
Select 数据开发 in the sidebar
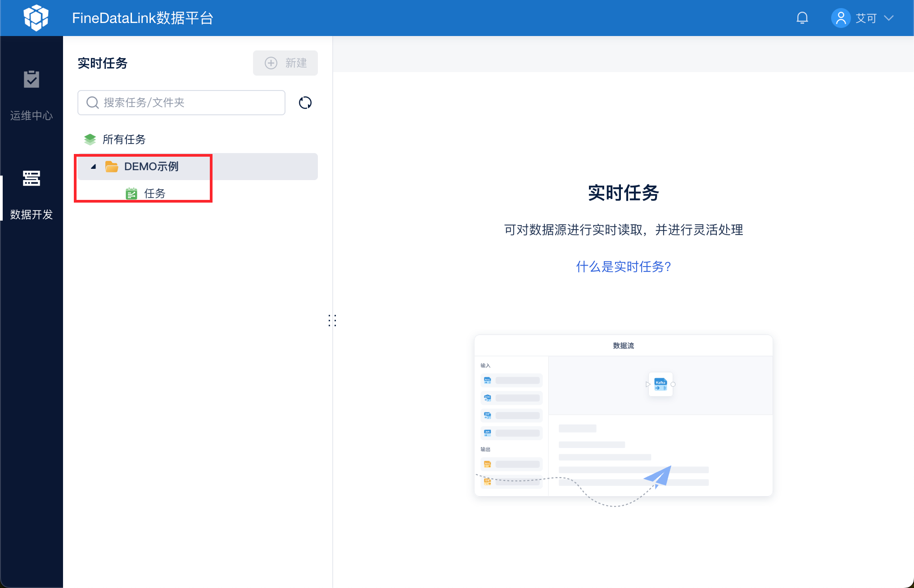point(32,195)
